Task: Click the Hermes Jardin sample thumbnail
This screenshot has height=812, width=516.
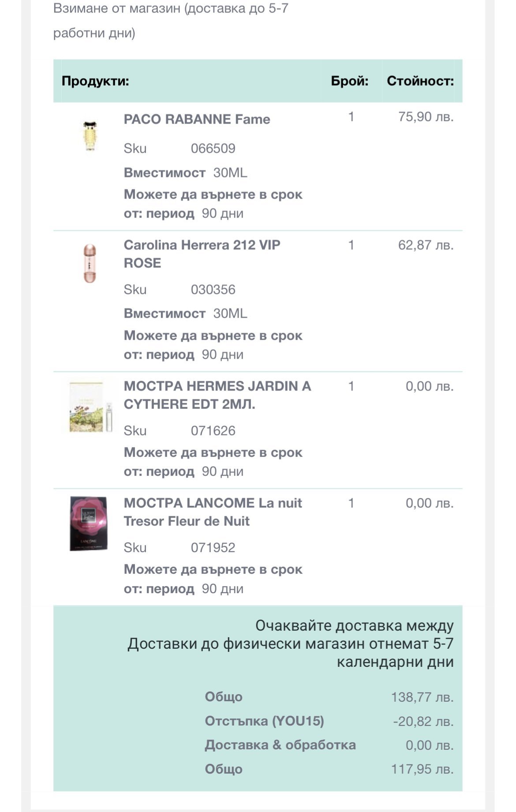Action: coord(90,407)
